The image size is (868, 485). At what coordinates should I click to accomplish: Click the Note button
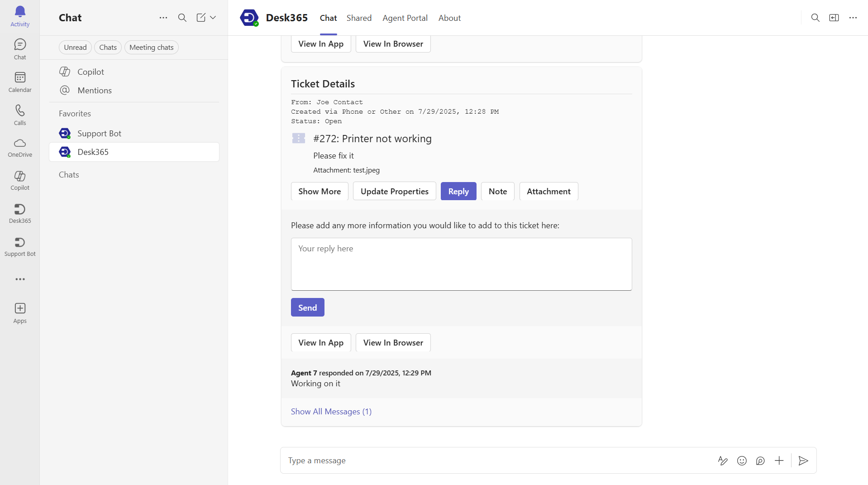[498, 191]
